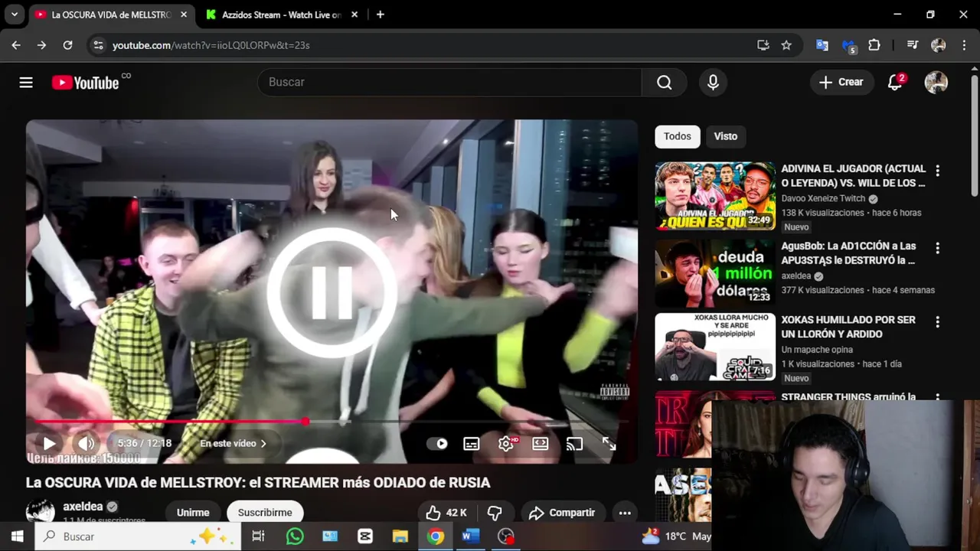The height and width of the screenshot is (551, 980).
Task: Click the address bar URL
Action: click(x=211, y=45)
